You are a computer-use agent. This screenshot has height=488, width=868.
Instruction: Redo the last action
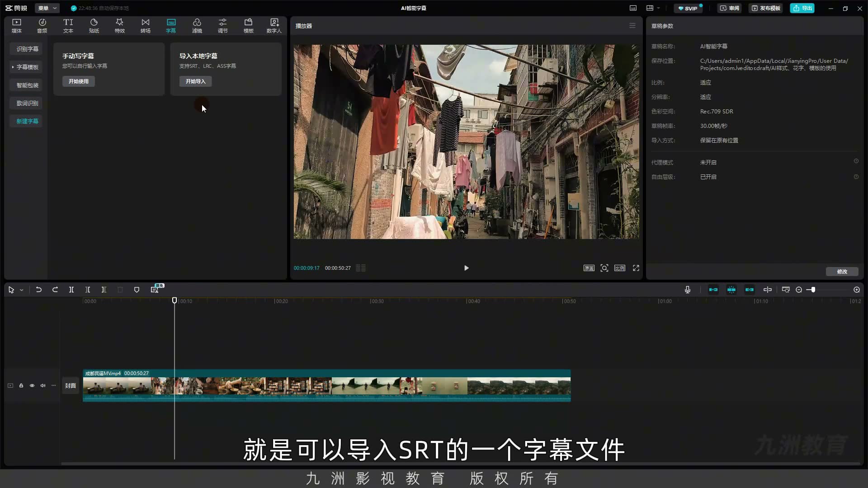click(55, 290)
